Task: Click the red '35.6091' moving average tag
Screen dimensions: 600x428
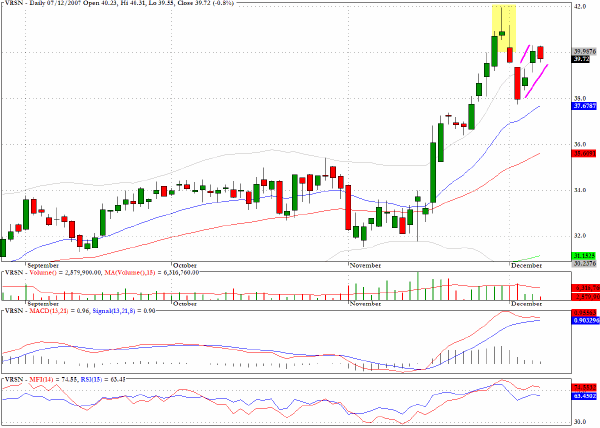Action: [x=584, y=153]
